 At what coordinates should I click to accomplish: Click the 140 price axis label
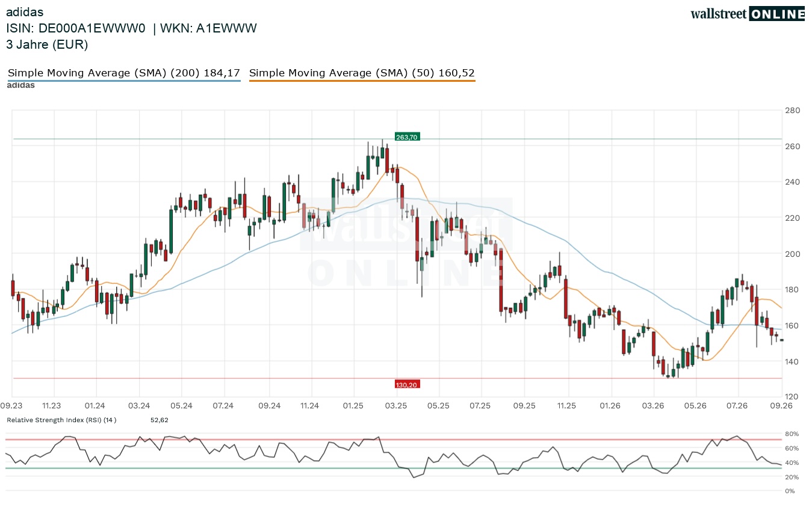click(x=792, y=361)
